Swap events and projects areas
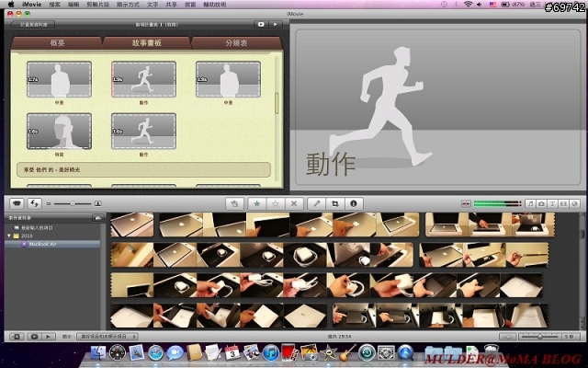 tap(34, 203)
